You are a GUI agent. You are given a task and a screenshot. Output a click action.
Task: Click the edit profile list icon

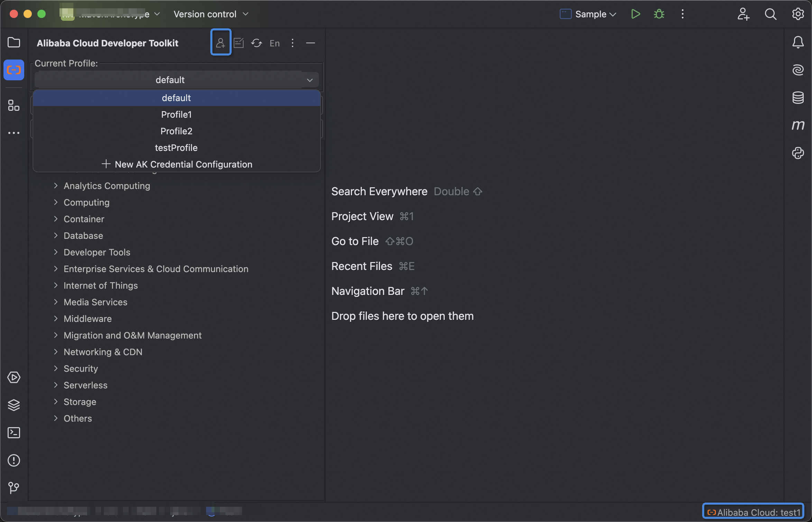pos(239,43)
